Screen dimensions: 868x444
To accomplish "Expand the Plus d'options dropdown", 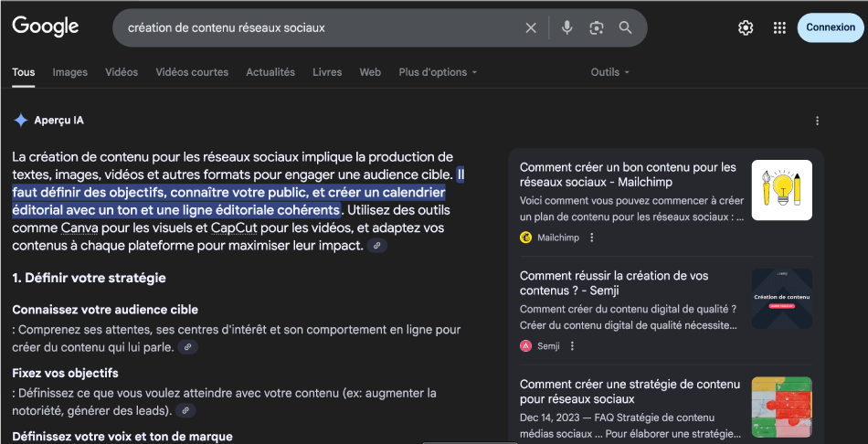I will [x=438, y=72].
